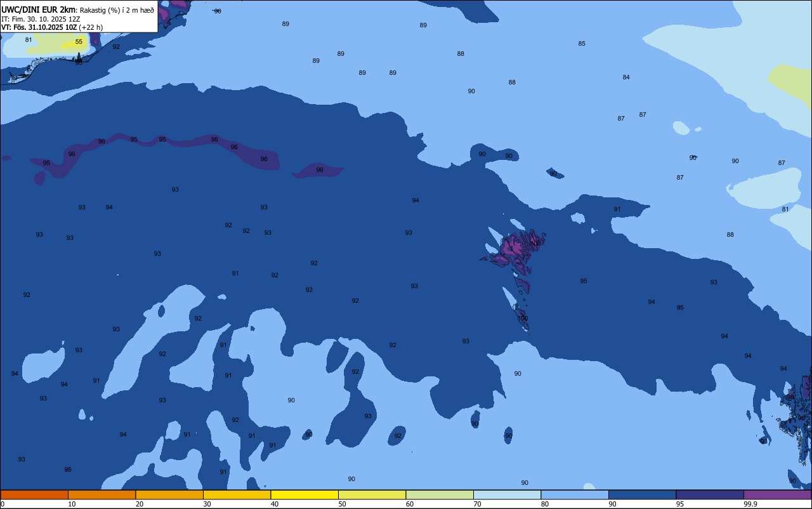Image resolution: width=812 pixels, height=509 pixels.
Task: Click the 10–20 orange legend swatch
Action: pyautogui.click(x=101, y=494)
